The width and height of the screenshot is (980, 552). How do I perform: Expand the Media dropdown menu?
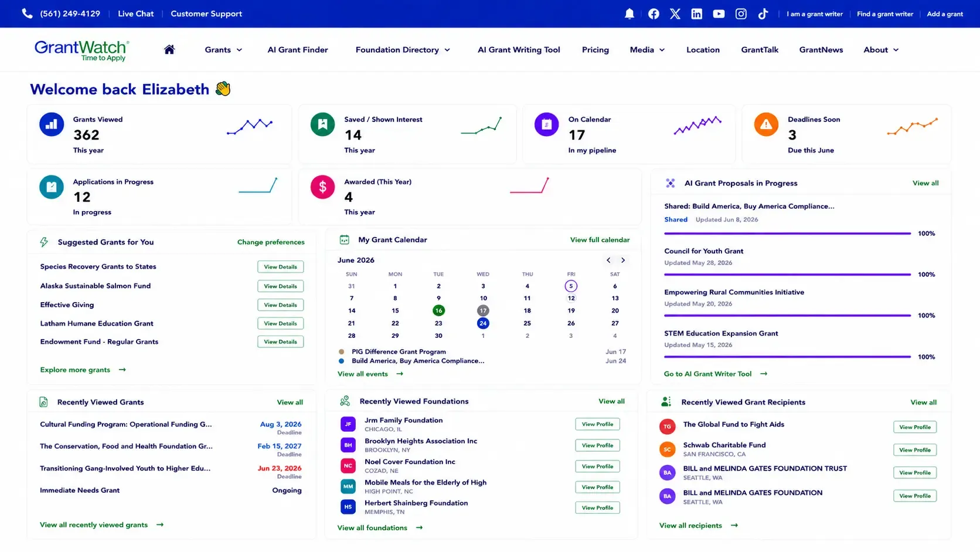pyautogui.click(x=647, y=50)
